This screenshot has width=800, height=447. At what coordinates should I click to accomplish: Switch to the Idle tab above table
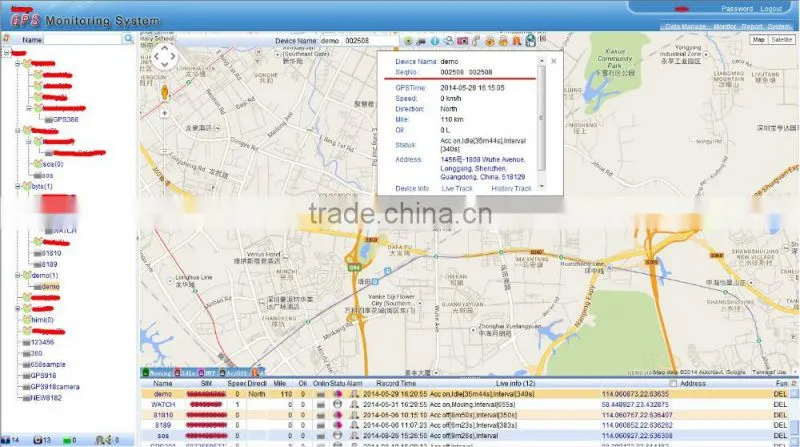185,372
